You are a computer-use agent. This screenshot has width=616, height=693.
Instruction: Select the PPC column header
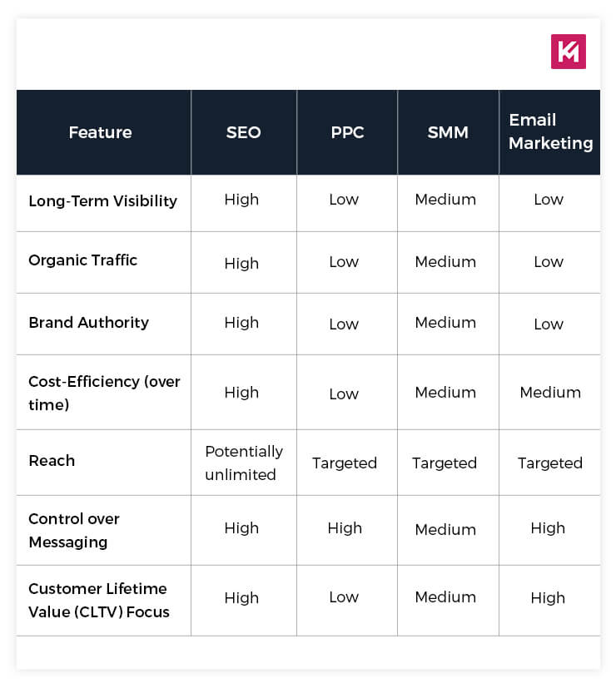coord(347,132)
